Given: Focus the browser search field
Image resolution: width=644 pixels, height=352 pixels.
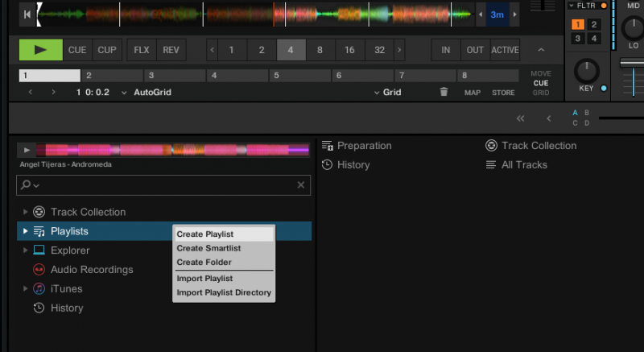Looking at the screenshot, I should pos(163,185).
